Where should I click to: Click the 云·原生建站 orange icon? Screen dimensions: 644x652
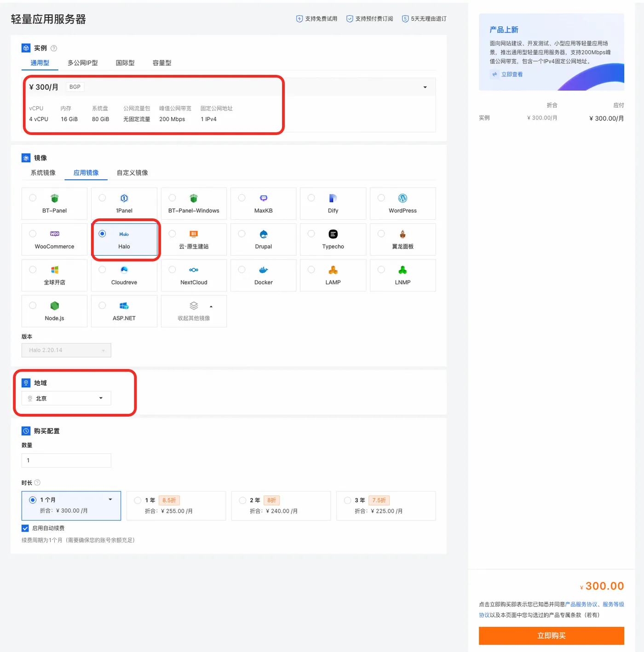[x=194, y=234]
